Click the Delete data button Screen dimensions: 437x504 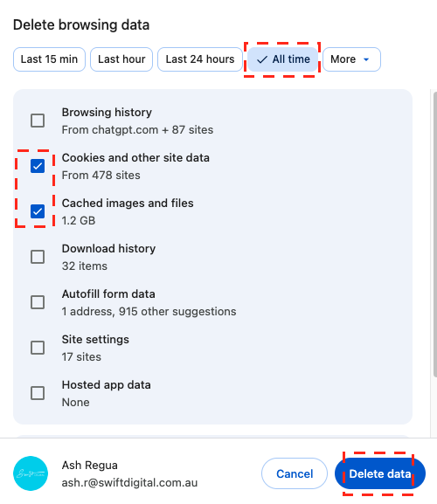pyautogui.click(x=380, y=473)
